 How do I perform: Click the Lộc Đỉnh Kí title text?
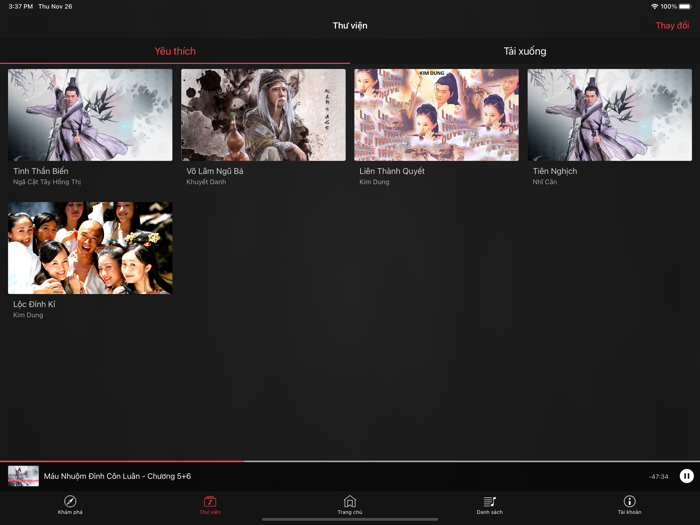34,304
